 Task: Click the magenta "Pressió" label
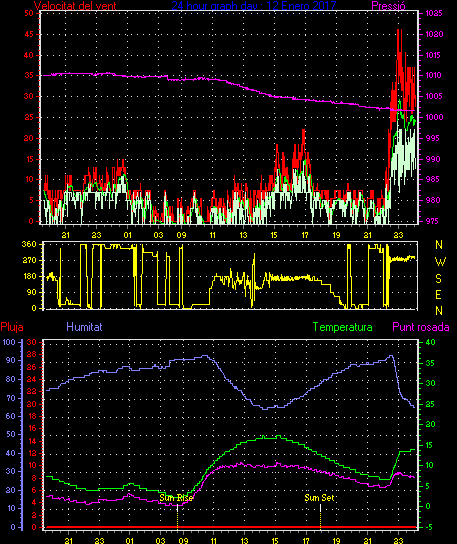pos(388,5)
